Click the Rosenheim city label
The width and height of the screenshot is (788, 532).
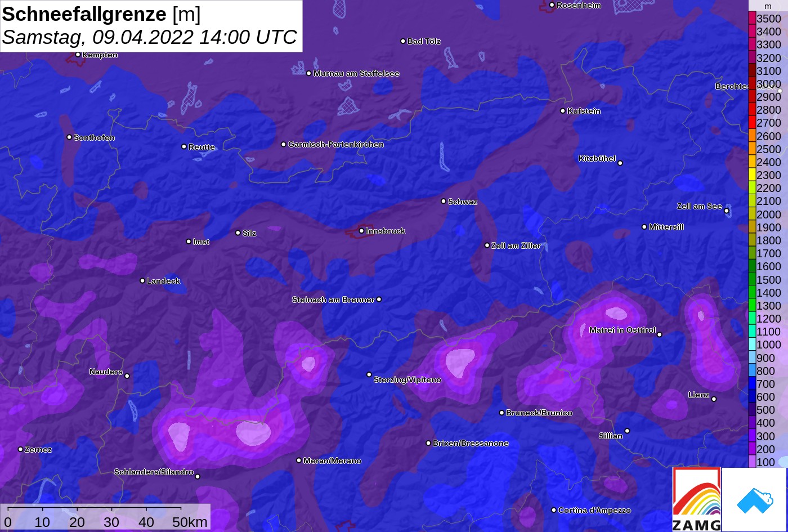(x=579, y=5)
